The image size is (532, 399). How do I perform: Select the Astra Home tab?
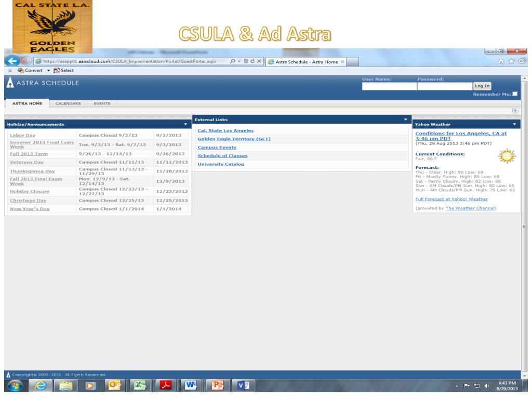click(x=27, y=103)
